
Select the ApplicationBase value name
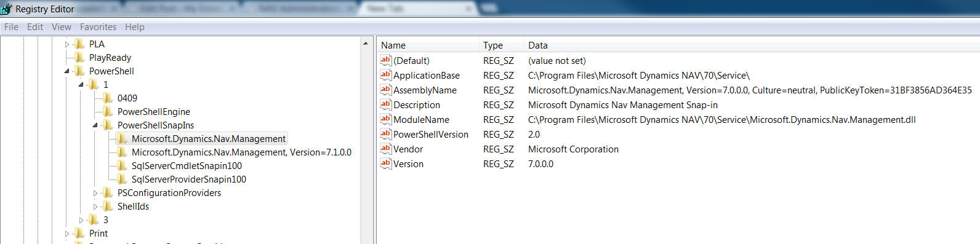tap(427, 75)
